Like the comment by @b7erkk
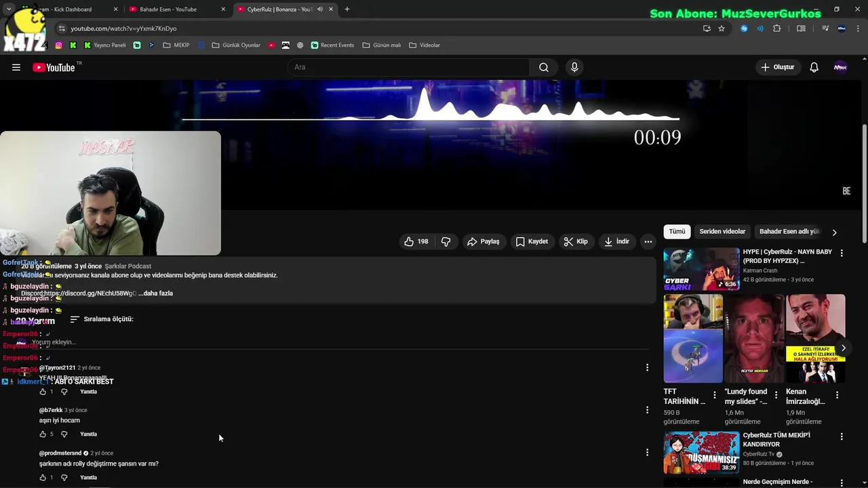The image size is (868, 488). (x=43, y=434)
